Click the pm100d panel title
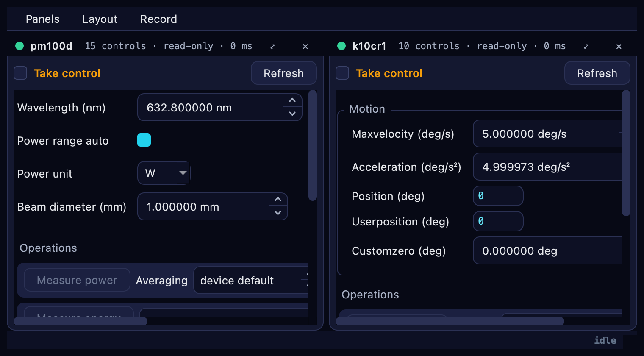This screenshot has height=356, width=644. coord(51,46)
